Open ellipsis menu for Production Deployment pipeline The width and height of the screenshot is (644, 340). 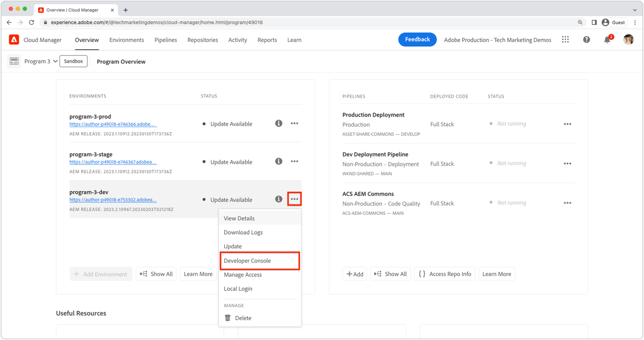point(567,124)
